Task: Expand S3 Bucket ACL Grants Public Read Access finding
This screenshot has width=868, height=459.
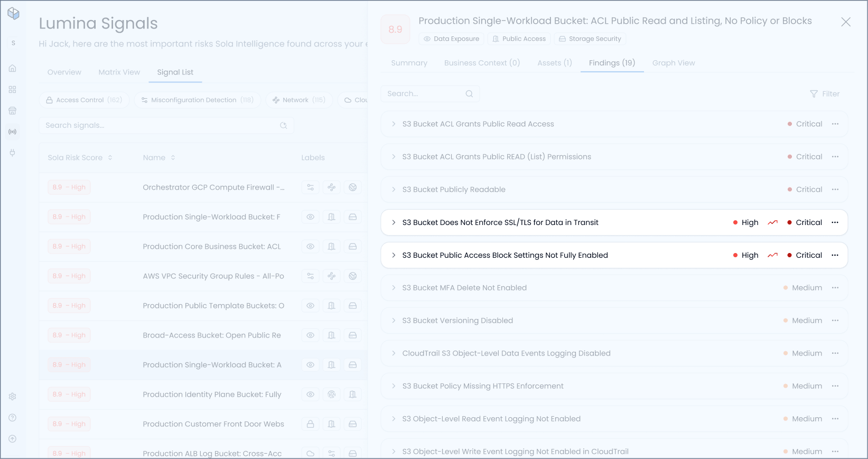Action: click(394, 124)
